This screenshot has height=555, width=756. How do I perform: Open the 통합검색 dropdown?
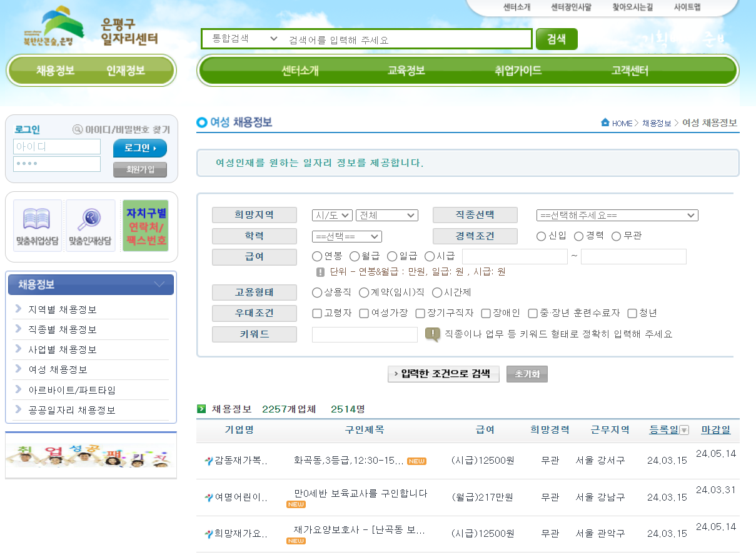244,39
